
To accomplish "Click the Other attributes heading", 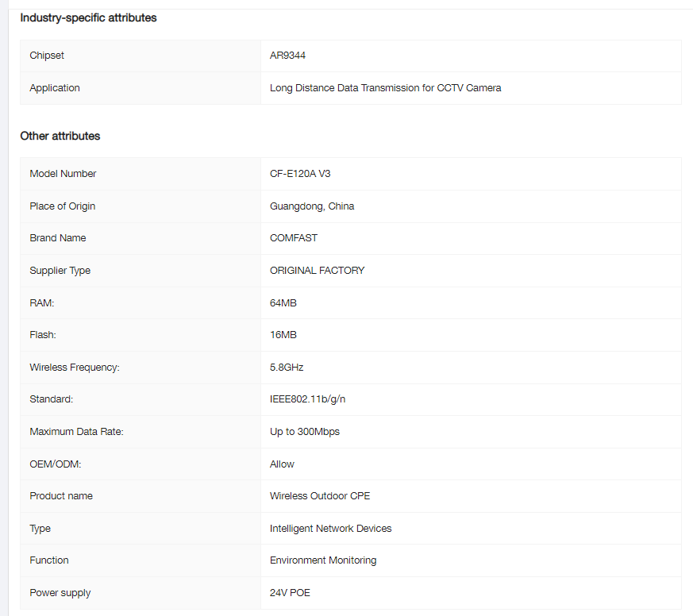I will (60, 136).
